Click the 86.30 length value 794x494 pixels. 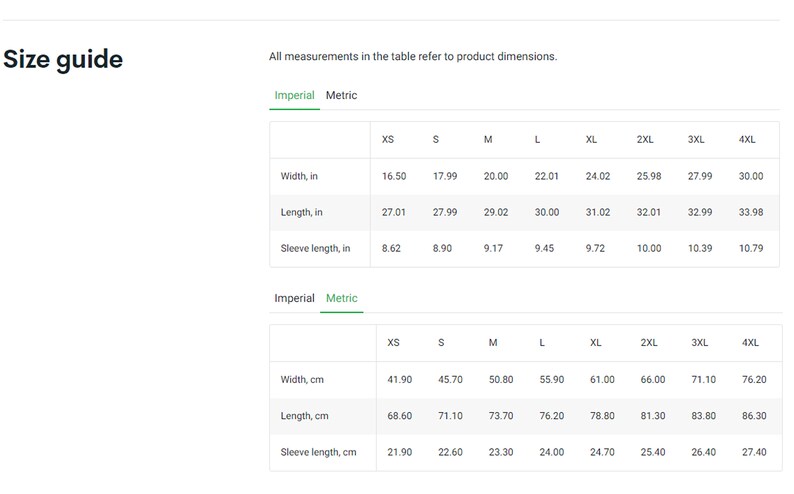coord(754,416)
